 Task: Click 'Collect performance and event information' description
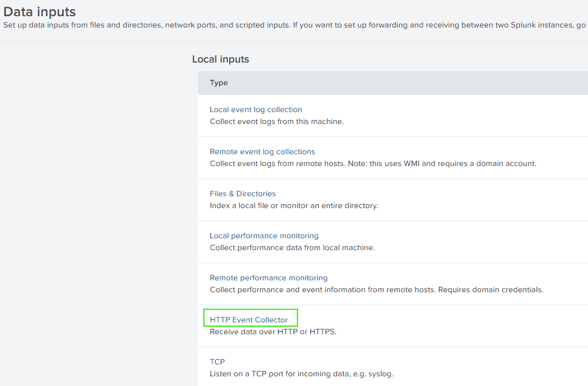[x=322, y=289]
